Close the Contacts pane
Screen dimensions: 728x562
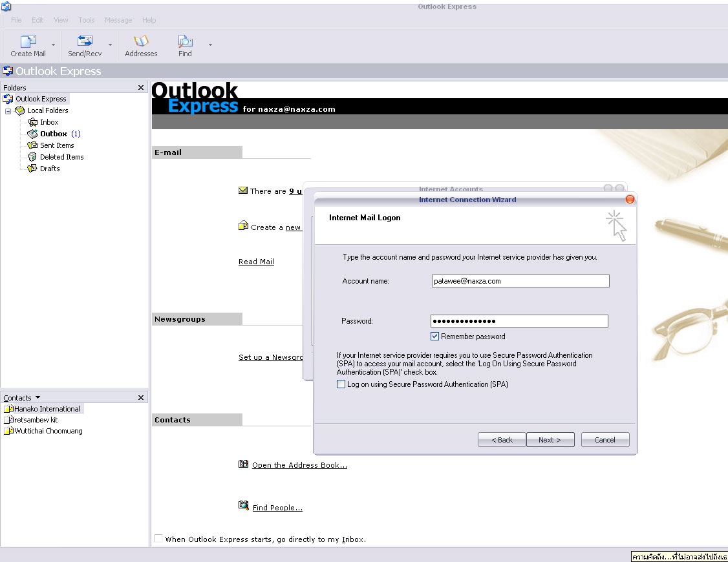pyautogui.click(x=141, y=397)
